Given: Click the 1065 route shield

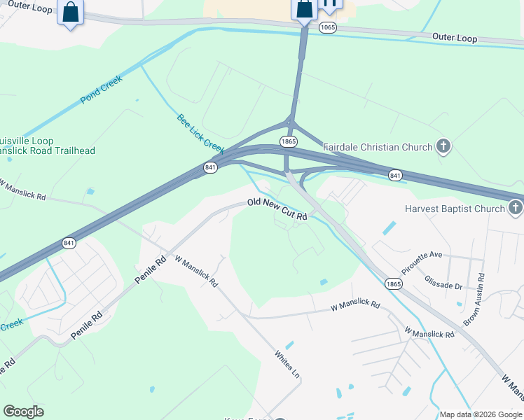Looking at the screenshot, I should coord(327,27).
